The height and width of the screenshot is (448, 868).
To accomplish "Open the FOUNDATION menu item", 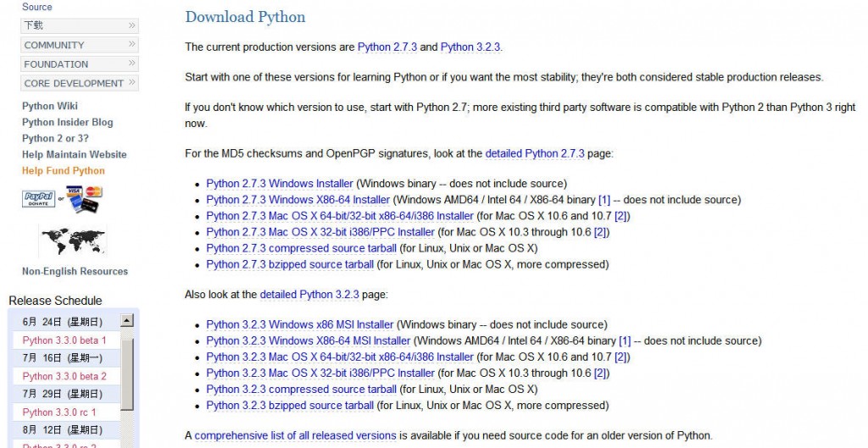I will point(80,64).
